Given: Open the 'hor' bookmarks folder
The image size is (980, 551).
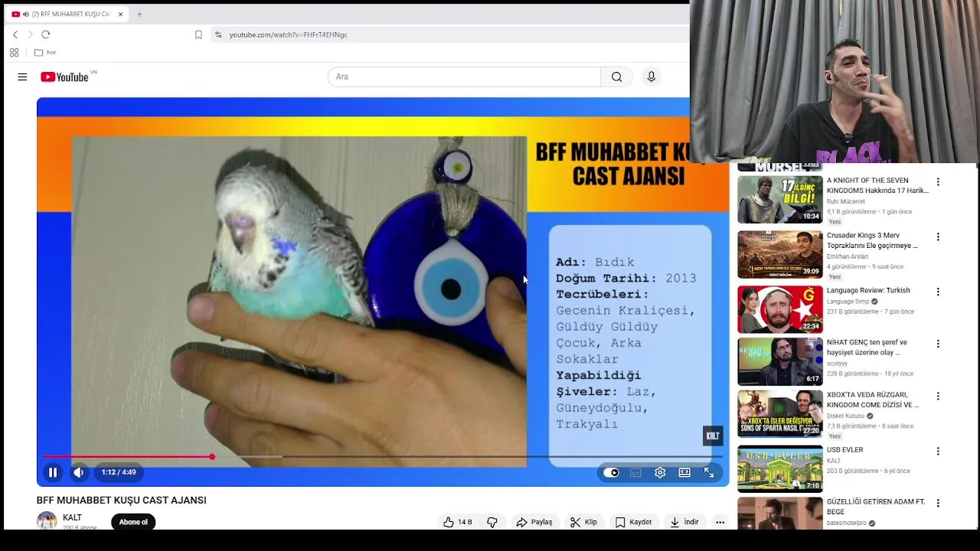Looking at the screenshot, I should (x=45, y=52).
